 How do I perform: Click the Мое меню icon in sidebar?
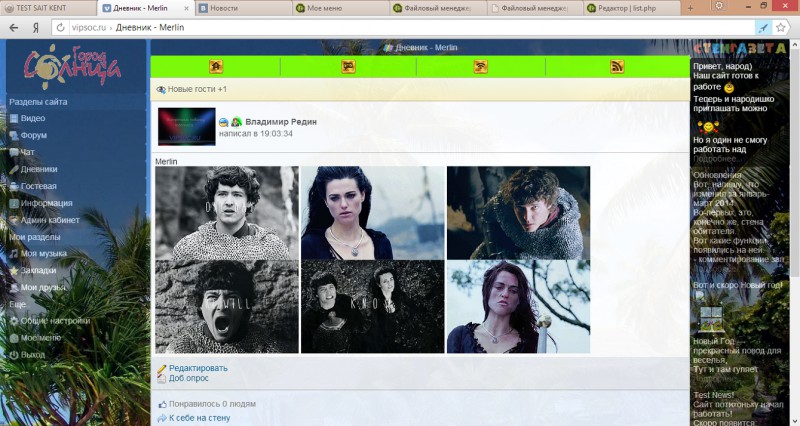click(x=14, y=338)
